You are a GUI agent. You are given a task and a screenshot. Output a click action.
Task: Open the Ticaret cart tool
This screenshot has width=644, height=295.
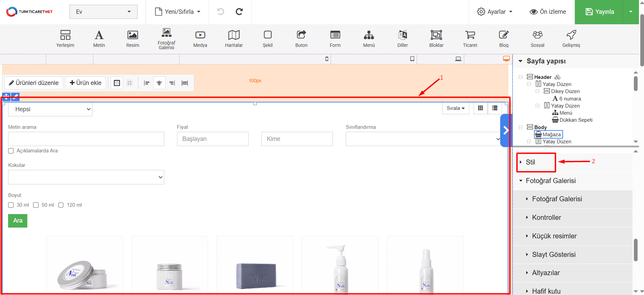coord(470,38)
